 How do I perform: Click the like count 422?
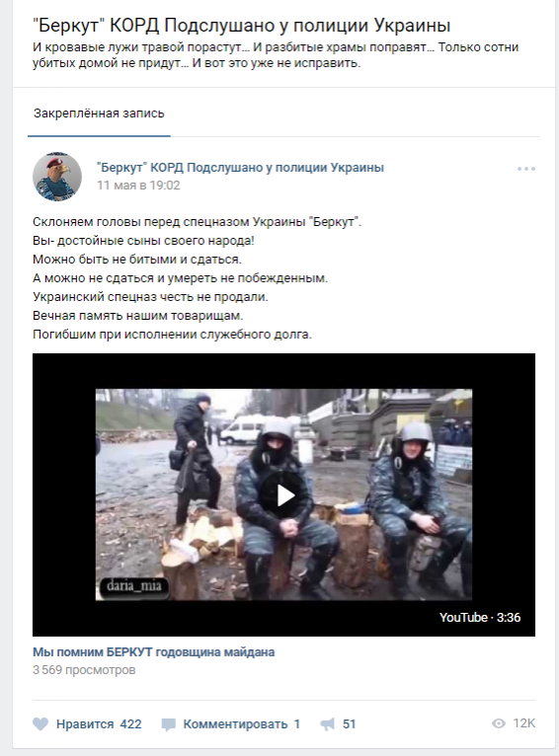click(130, 724)
